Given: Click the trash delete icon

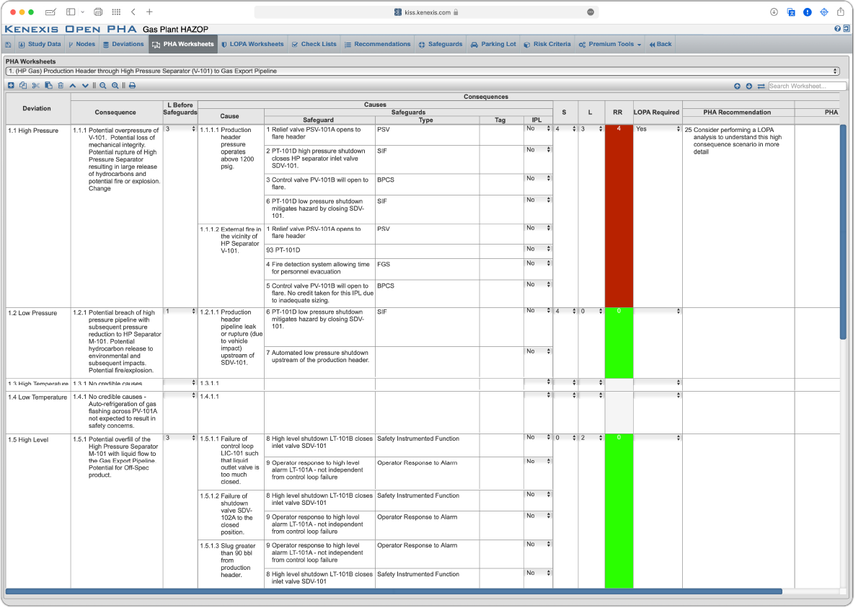Looking at the screenshot, I should point(61,86).
